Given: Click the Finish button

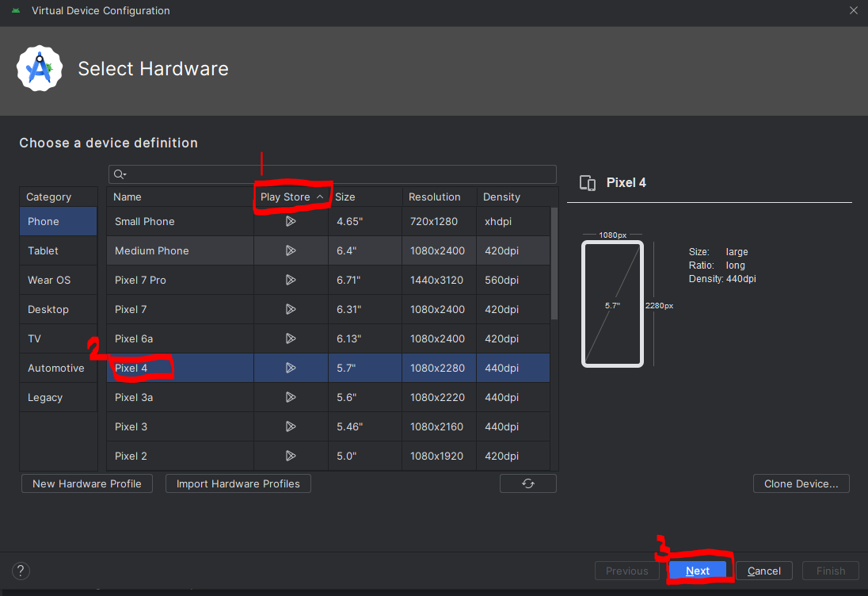Looking at the screenshot, I should [830, 571].
